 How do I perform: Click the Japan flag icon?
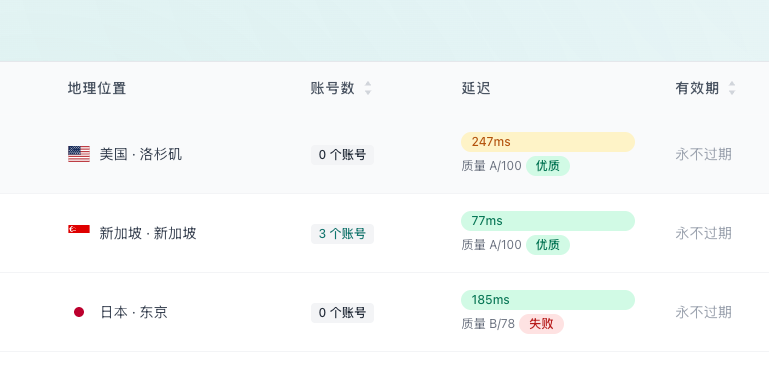pos(79,312)
